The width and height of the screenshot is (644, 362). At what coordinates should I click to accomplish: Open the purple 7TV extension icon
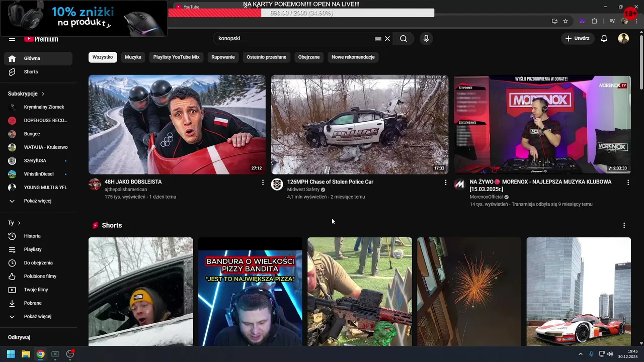[x=582, y=21]
